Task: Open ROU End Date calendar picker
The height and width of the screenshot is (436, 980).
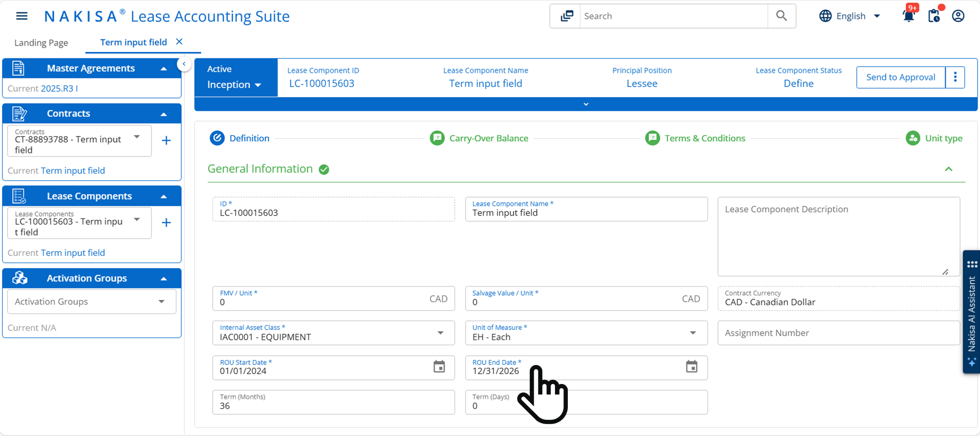Action: tap(691, 367)
